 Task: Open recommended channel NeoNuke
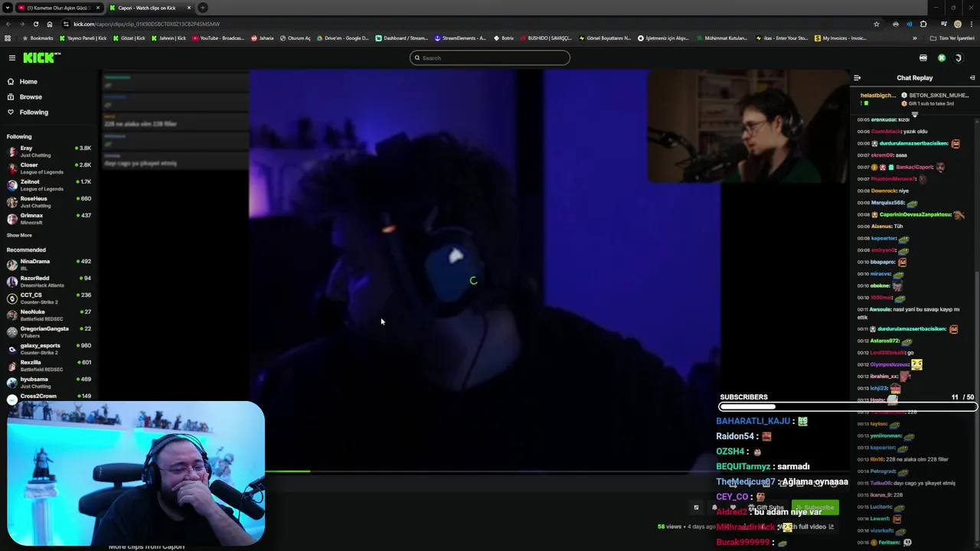(x=49, y=315)
